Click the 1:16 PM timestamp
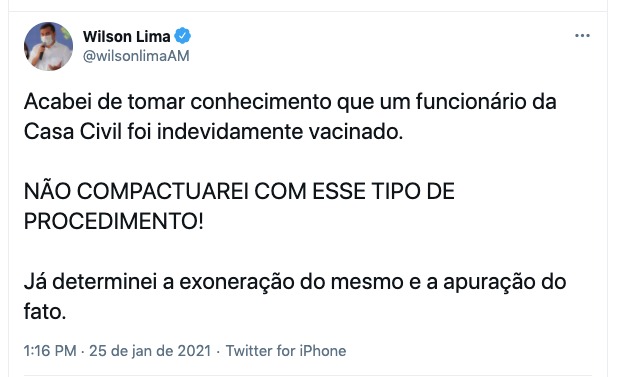Screen dimensions: 622x377 click(50, 351)
